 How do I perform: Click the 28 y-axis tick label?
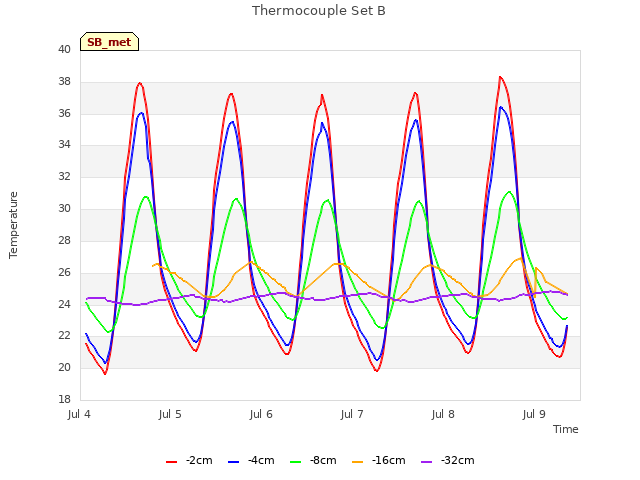click(64, 240)
